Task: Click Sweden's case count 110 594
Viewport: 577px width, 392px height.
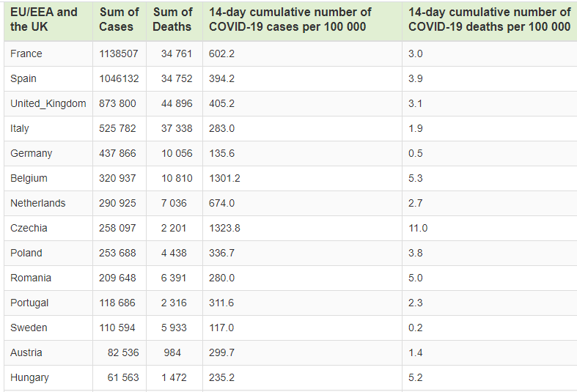Action: click(117, 328)
